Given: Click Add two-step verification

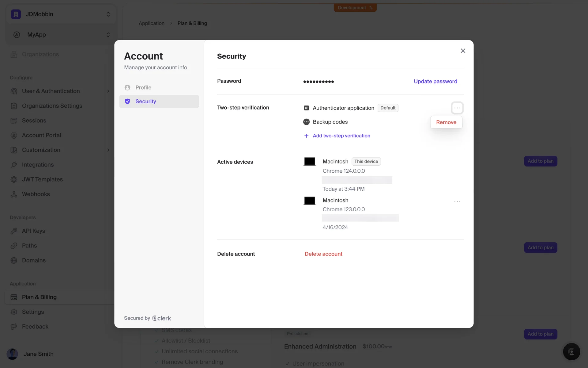Looking at the screenshot, I should pos(341,136).
